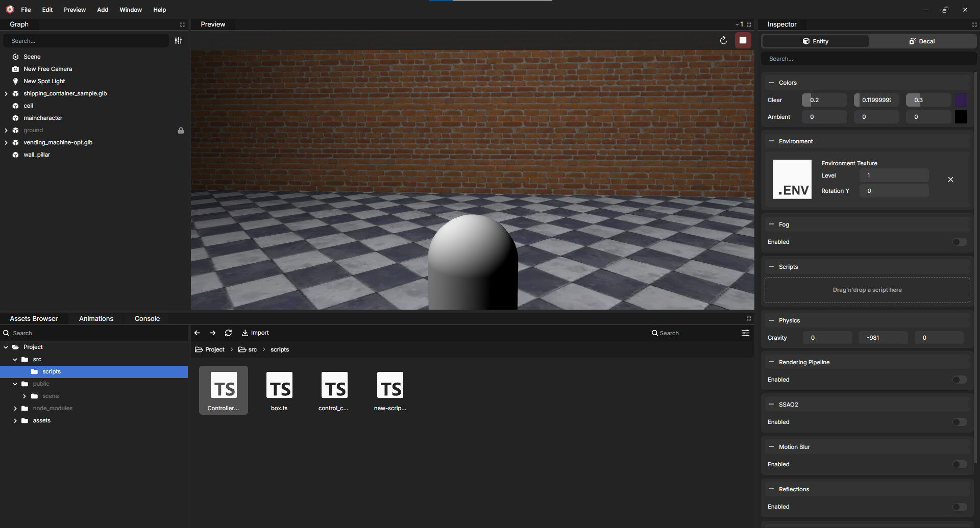This screenshot has width=980, height=528.
Task: Open the Help menu
Action: point(159,10)
